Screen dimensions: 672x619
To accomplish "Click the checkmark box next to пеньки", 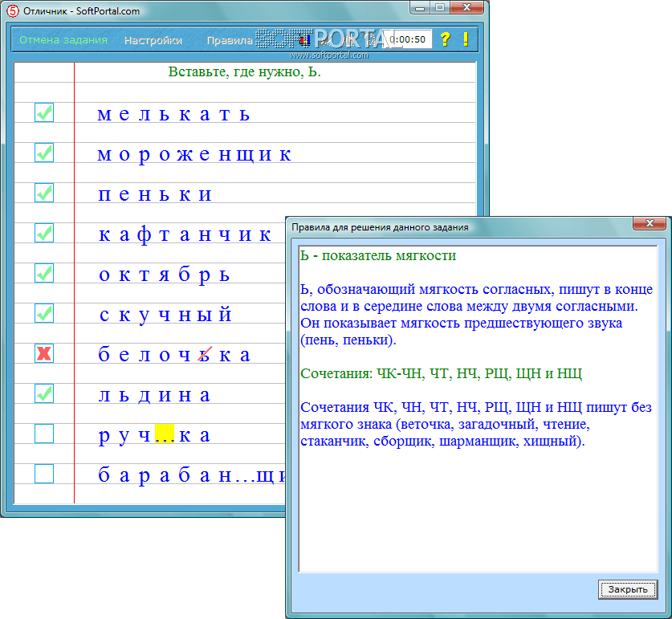I will pos(44,193).
